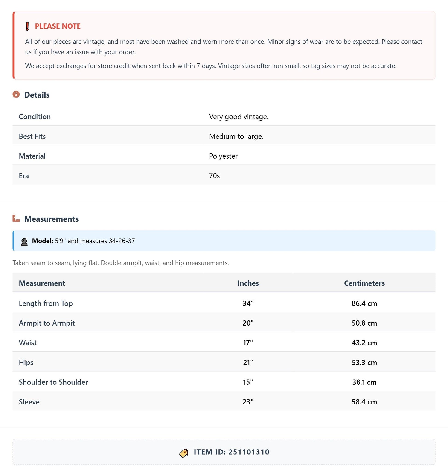Click the Waist measurement row label
The image size is (448, 476).
tap(28, 343)
